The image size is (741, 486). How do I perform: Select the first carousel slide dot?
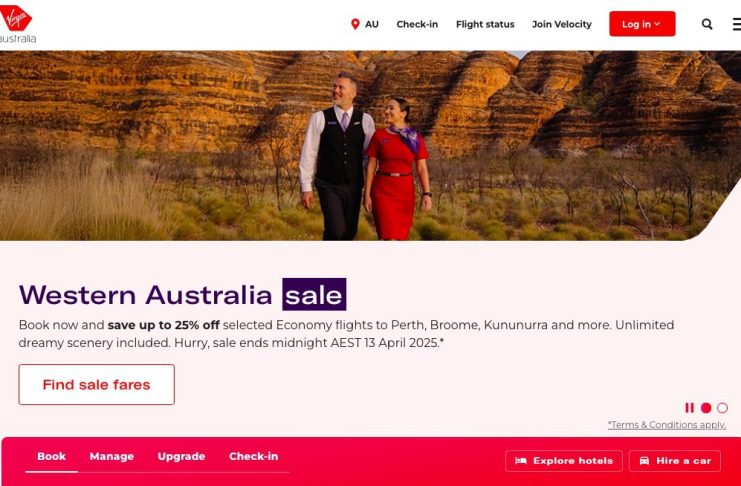pos(706,408)
